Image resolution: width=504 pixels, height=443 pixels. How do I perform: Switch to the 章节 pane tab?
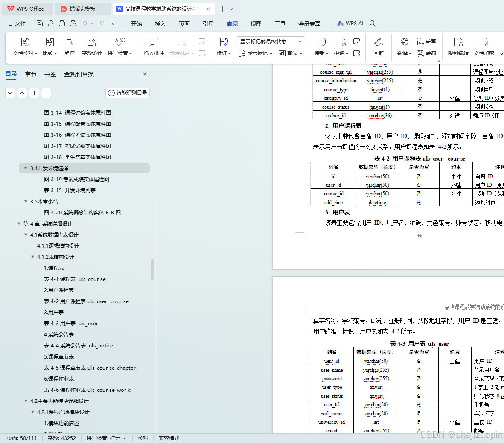pyautogui.click(x=31, y=74)
